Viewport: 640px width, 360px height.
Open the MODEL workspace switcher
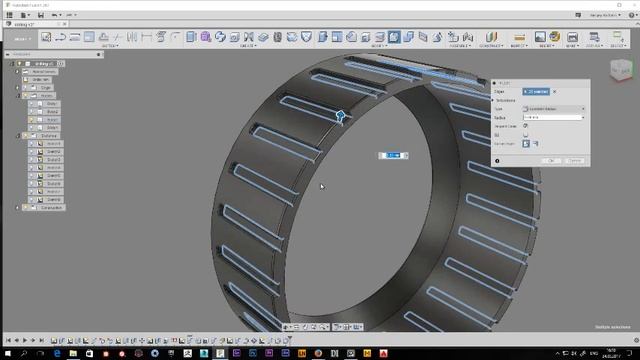(x=22, y=39)
